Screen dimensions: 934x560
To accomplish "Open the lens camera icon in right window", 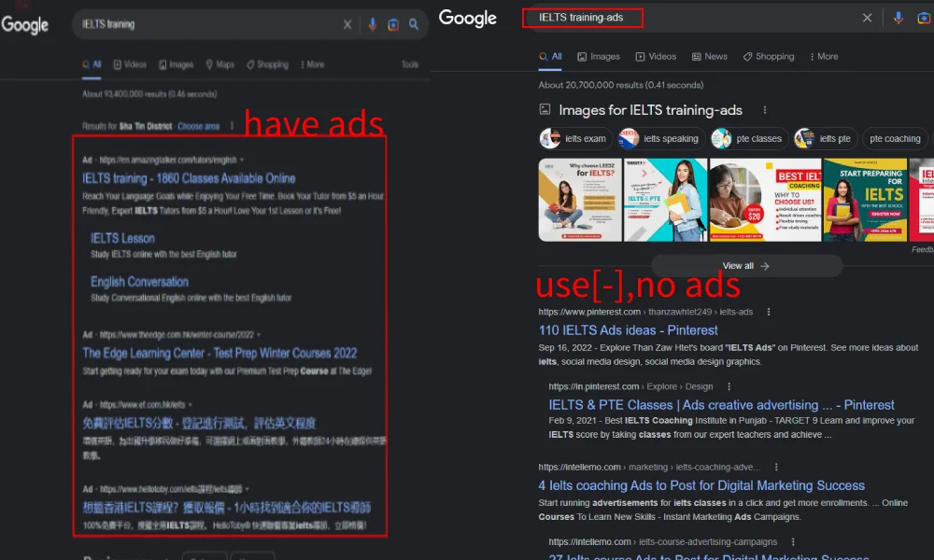I will coord(924,18).
